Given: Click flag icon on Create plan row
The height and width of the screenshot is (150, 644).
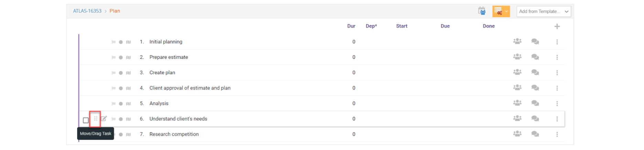Looking at the screenshot, I should [114, 73].
